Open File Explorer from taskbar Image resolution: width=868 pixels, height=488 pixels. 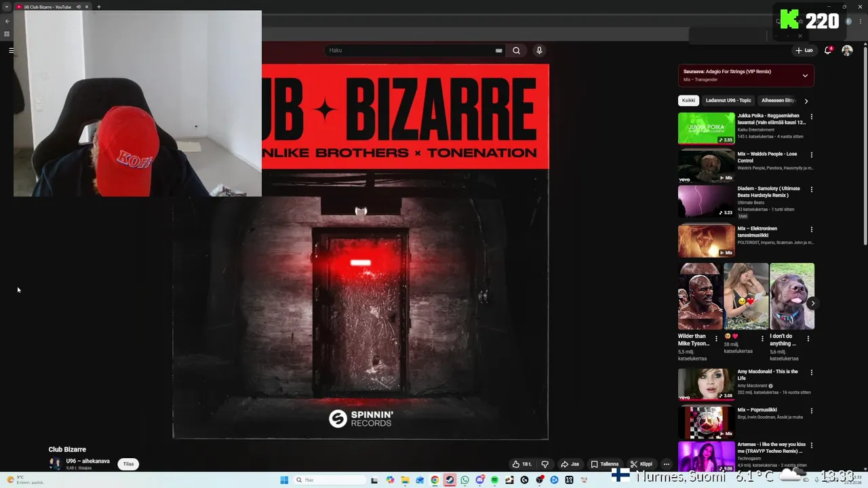pos(405,480)
